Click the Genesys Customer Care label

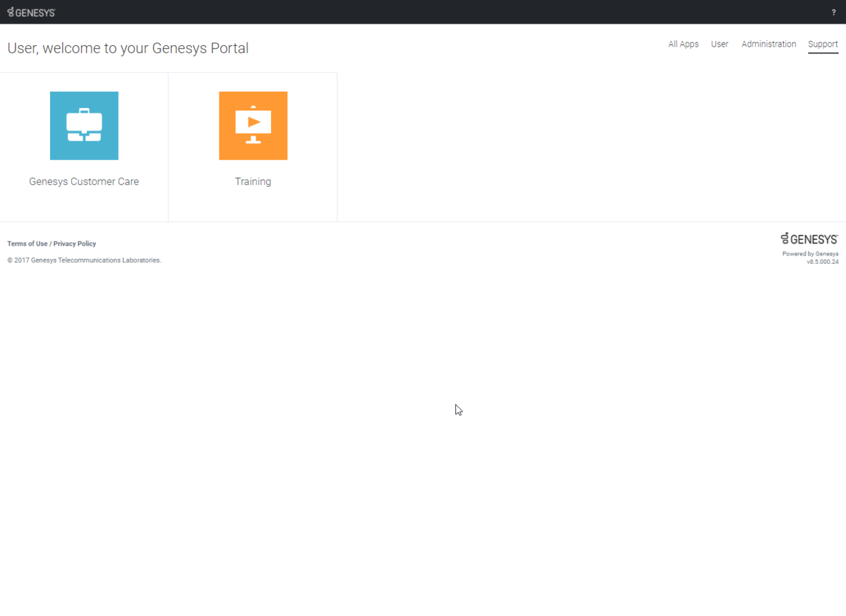point(84,182)
